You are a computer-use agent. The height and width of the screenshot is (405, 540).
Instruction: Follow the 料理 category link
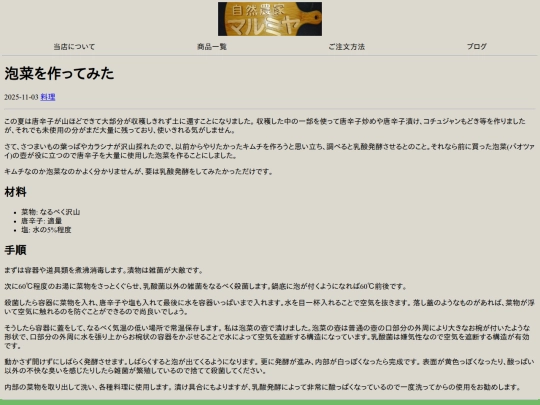pos(48,97)
